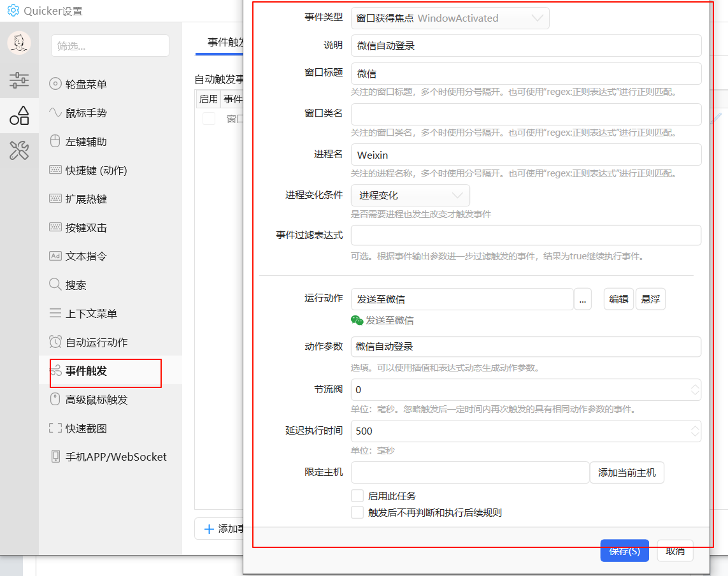Click the 延迟执行时间 spinner arrows
The height and width of the screenshot is (576, 728).
coord(695,431)
